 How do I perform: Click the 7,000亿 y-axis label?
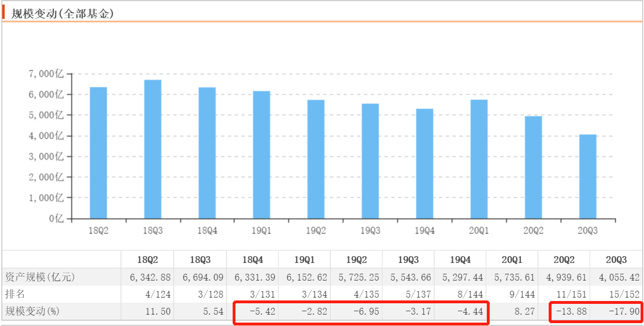point(47,74)
